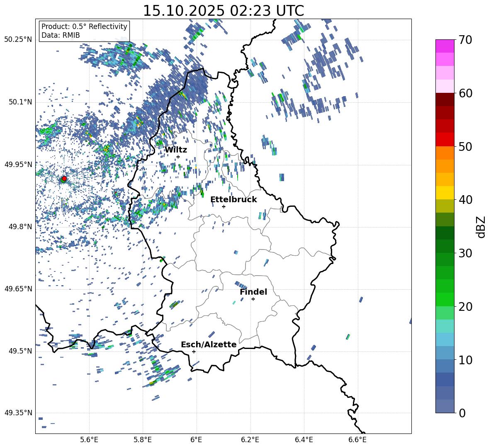This screenshot has height=448, width=491.
Task: Click the Wiltz city cross marker
Action: 178,157
